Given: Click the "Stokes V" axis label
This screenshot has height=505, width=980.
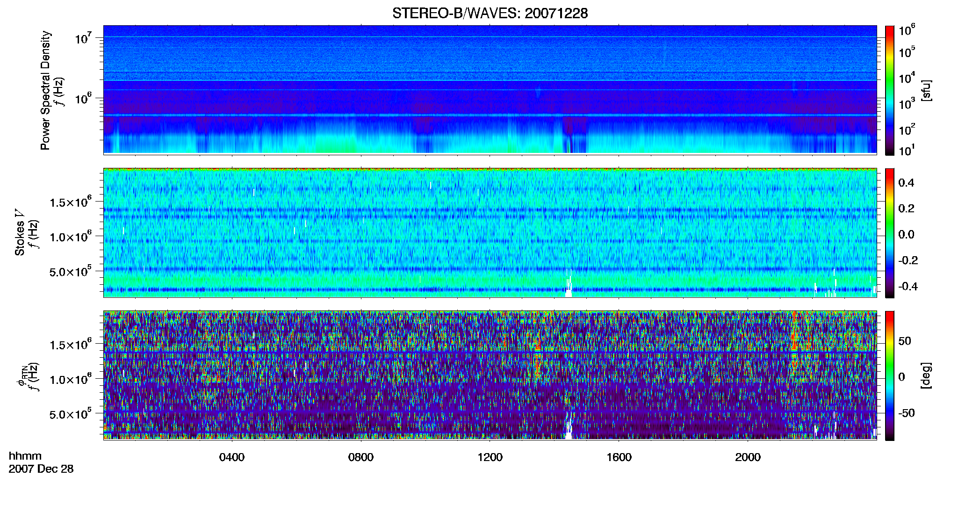Looking at the screenshot, I should (x=20, y=232).
